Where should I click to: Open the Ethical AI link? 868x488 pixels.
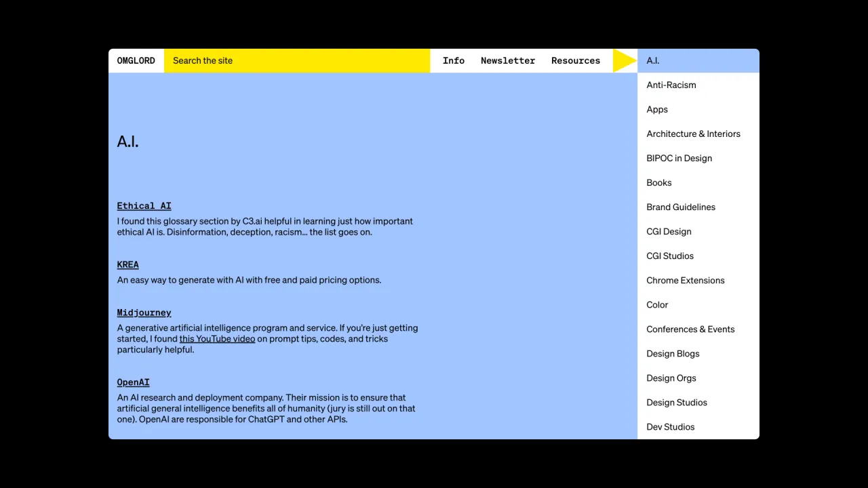tap(144, 206)
